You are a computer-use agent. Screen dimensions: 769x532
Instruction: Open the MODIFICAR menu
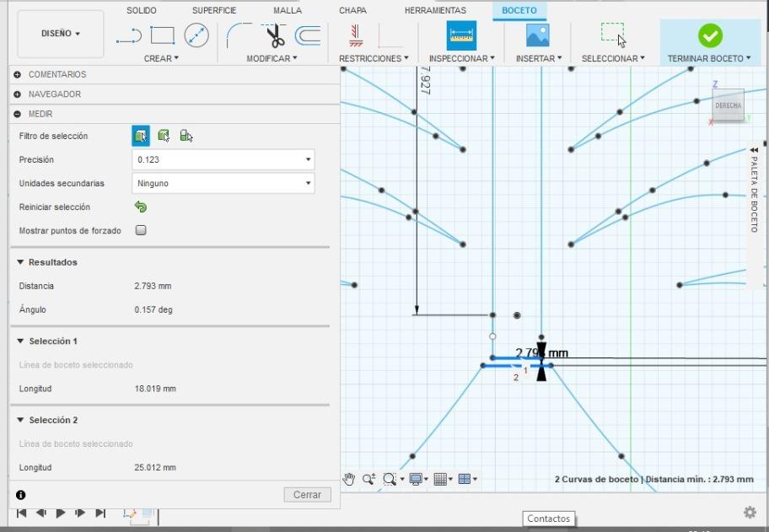pos(272,58)
